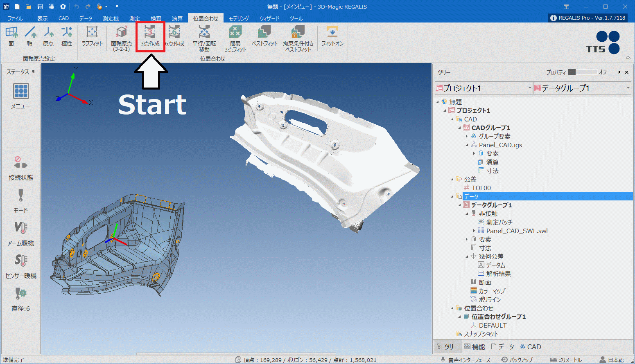Switch to the モデリング ribbon tab

pos(239,18)
